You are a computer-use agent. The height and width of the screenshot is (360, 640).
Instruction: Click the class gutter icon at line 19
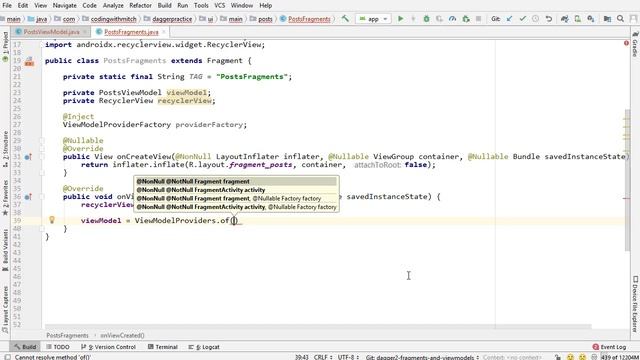click(29, 61)
